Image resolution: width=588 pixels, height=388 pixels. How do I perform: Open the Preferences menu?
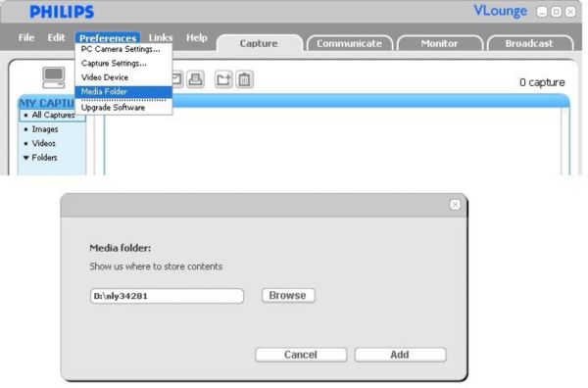[108, 38]
